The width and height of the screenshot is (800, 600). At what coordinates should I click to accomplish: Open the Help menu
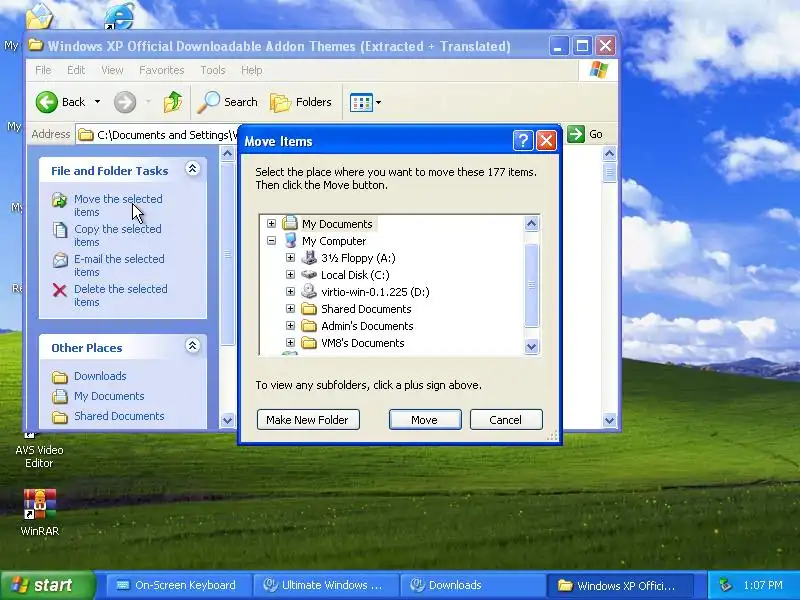coord(252,70)
